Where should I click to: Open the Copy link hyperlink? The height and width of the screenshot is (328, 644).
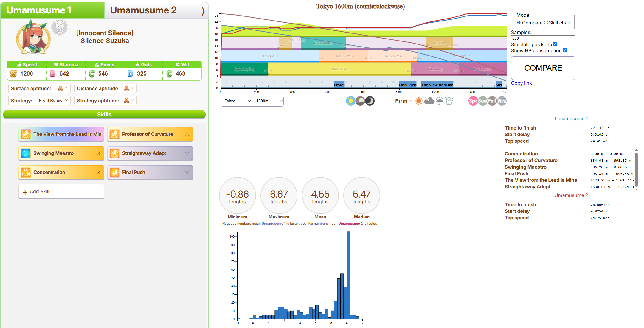click(521, 83)
